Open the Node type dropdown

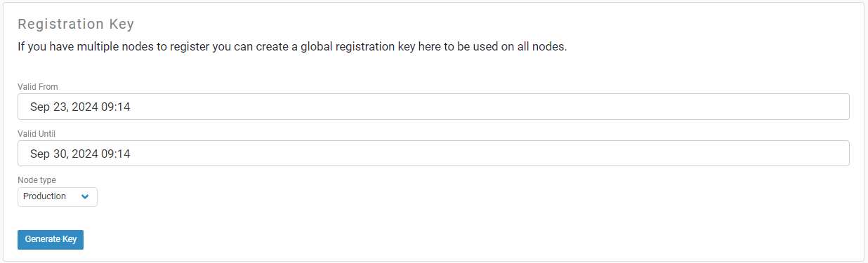pyautogui.click(x=58, y=196)
